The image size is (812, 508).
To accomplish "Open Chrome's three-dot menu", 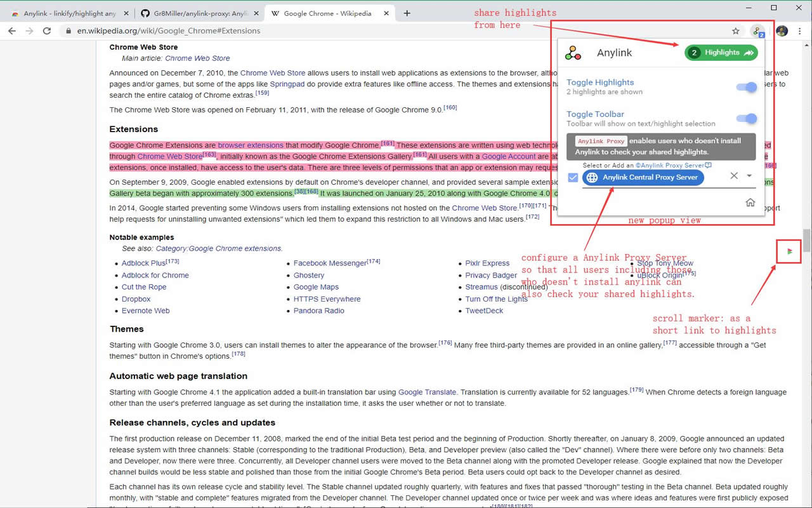I will (x=799, y=30).
